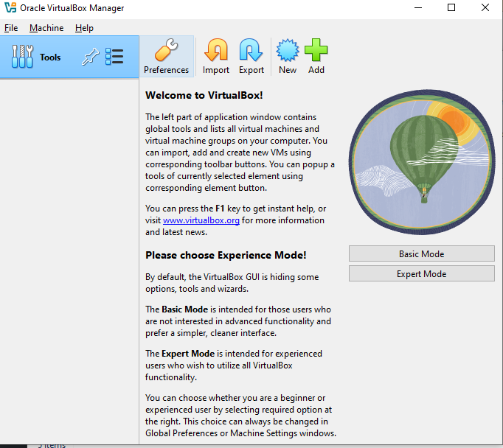
Task: Click the empty virtual machine list panel
Action: (69, 258)
